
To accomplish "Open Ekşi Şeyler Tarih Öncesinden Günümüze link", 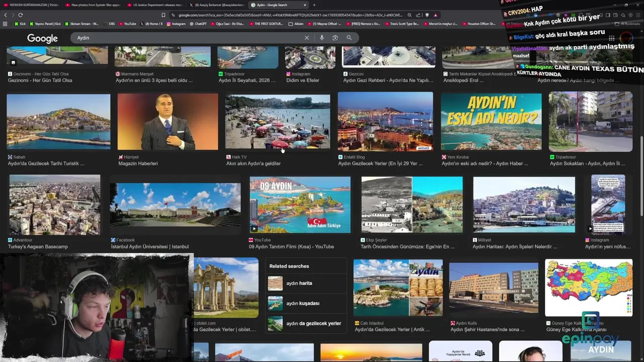I will [408, 246].
